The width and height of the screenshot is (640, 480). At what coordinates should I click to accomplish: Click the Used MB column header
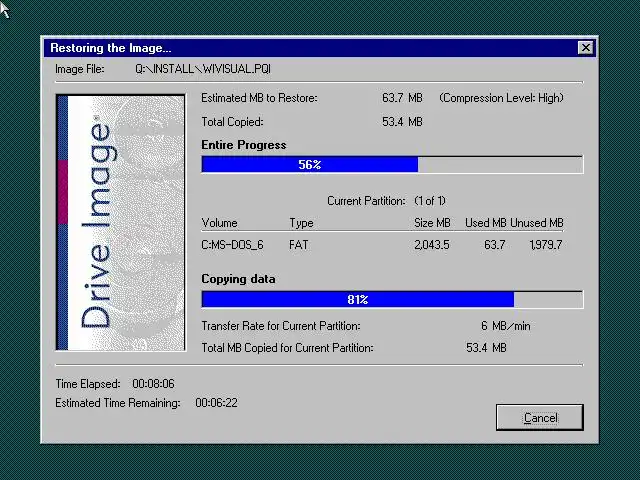(x=485, y=223)
